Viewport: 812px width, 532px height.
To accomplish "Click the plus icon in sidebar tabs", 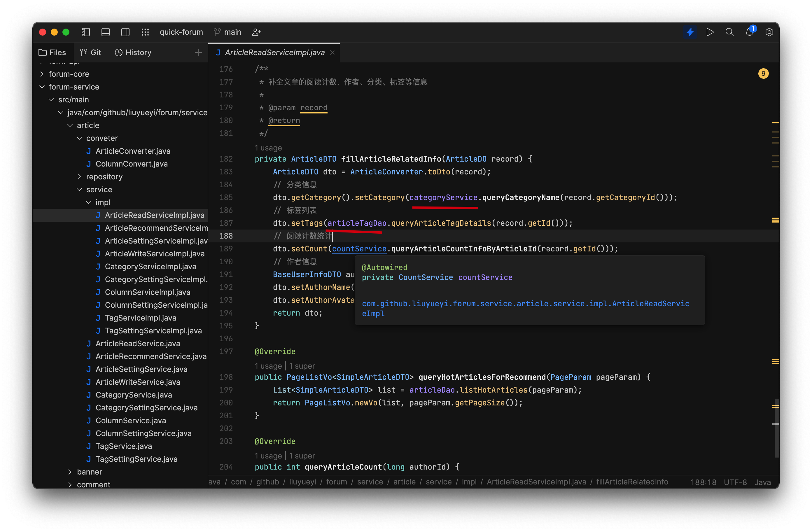I will pos(198,52).
